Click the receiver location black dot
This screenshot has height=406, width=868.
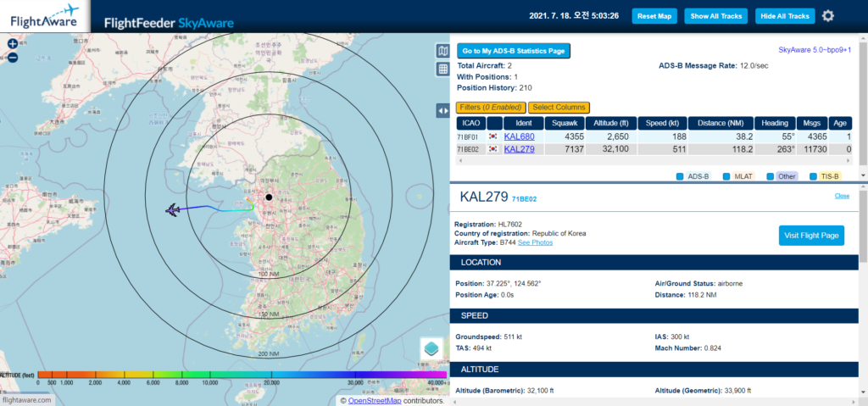coord(269,197)
